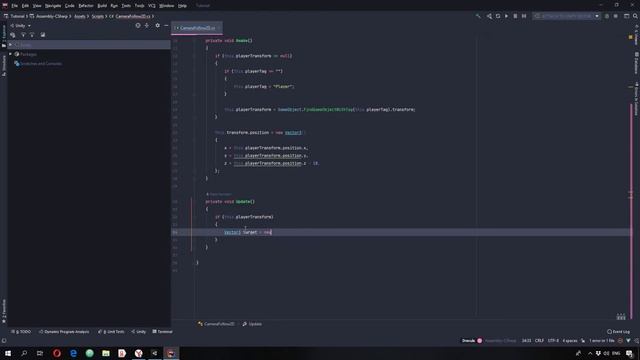Open the Build menu
The width and height of the screenshot is (640, 360).
point(102,6)
